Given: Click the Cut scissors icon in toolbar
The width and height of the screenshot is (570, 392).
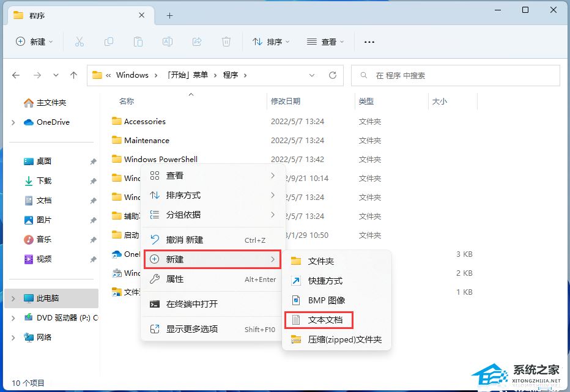Looking at the screenshot, I should coord(80,42).
